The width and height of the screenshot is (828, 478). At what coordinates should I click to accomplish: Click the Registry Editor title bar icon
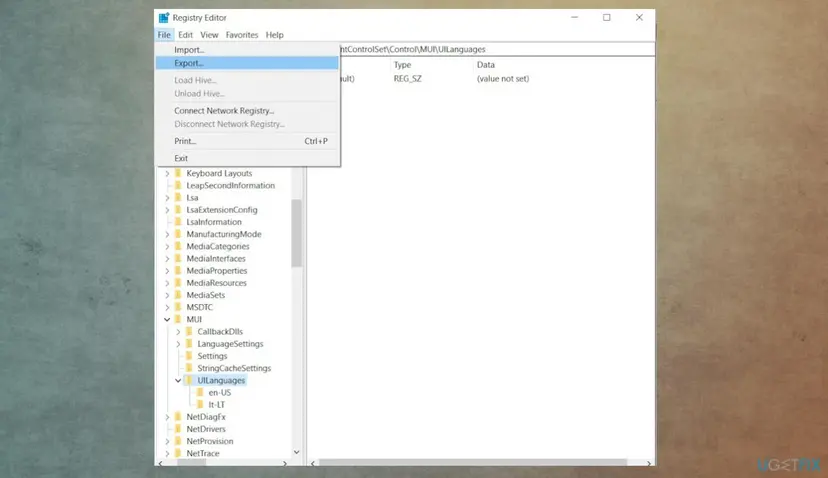click(x=164, y=17)
